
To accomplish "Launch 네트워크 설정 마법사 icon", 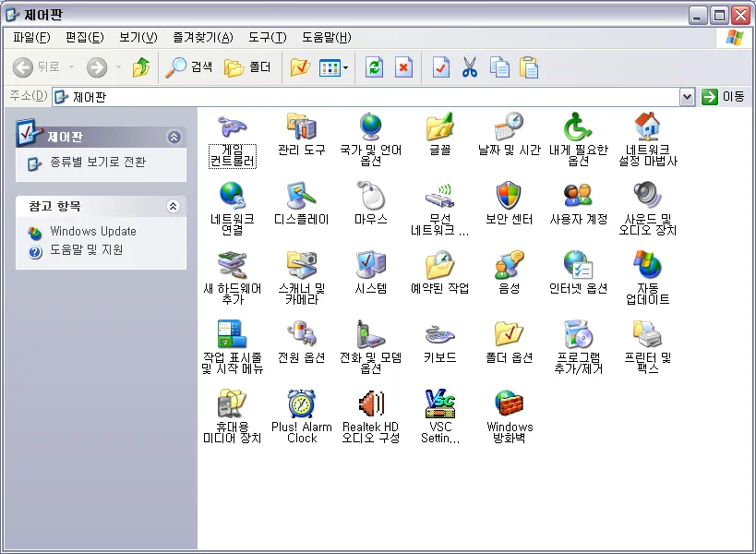I will point(647,127).
